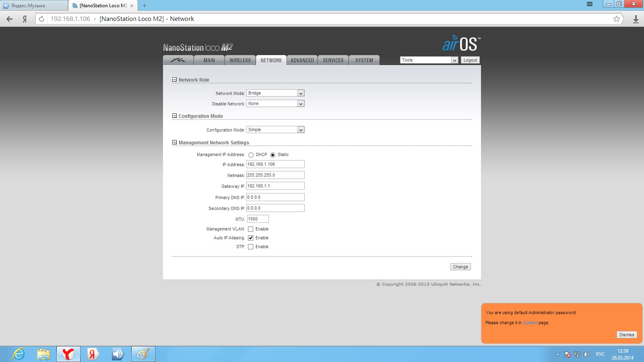This screenshot has height=362, width=644.
Task: Collapse the Configuration Mode section
Action: [174, 116]
